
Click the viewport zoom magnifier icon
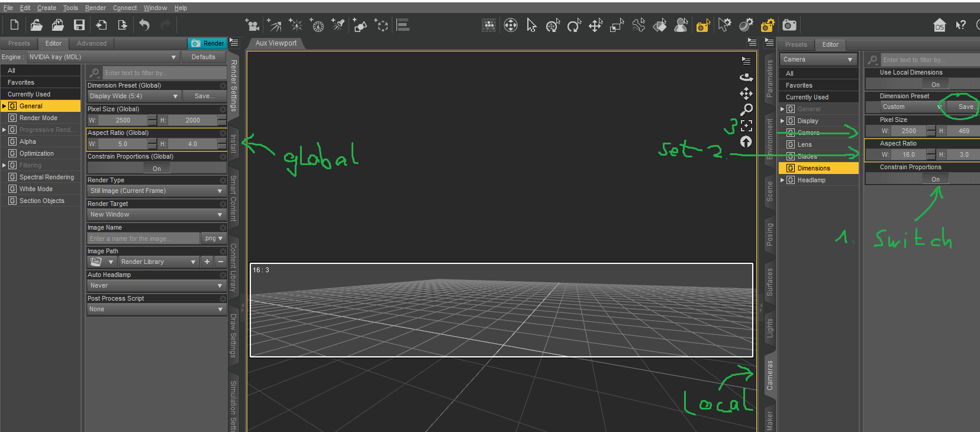(746, 109)
